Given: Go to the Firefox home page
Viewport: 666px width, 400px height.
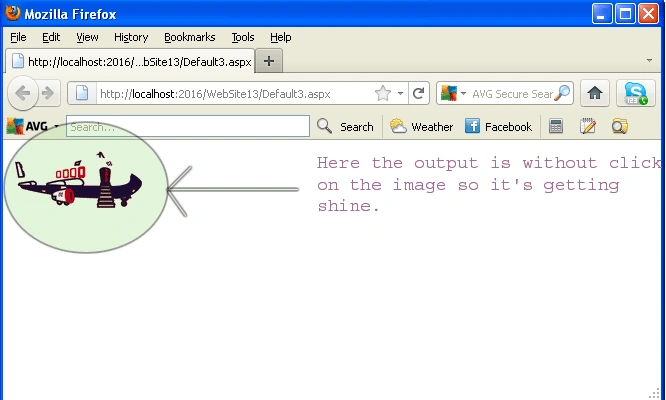Looking at the screenshot, I should 595,93.
